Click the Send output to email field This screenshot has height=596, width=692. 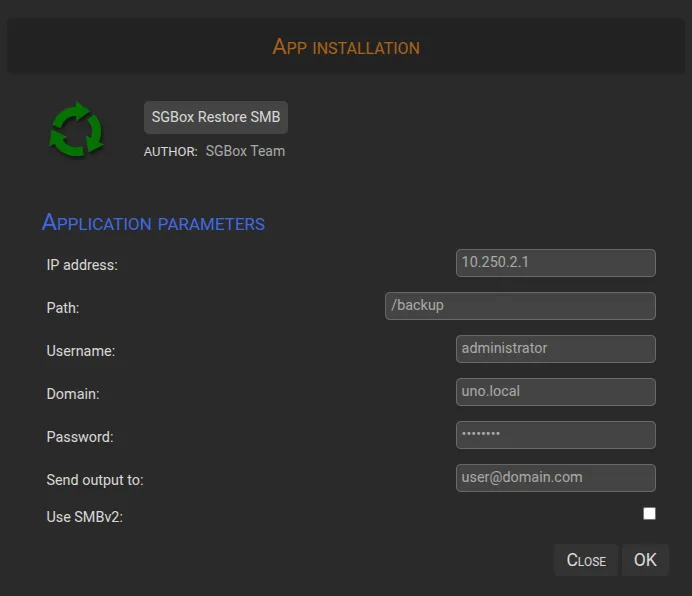556,478
